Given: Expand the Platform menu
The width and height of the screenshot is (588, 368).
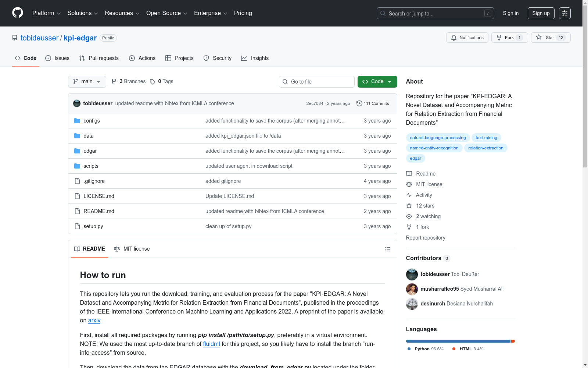Looking at the screenshot, I should coord(46,13).
